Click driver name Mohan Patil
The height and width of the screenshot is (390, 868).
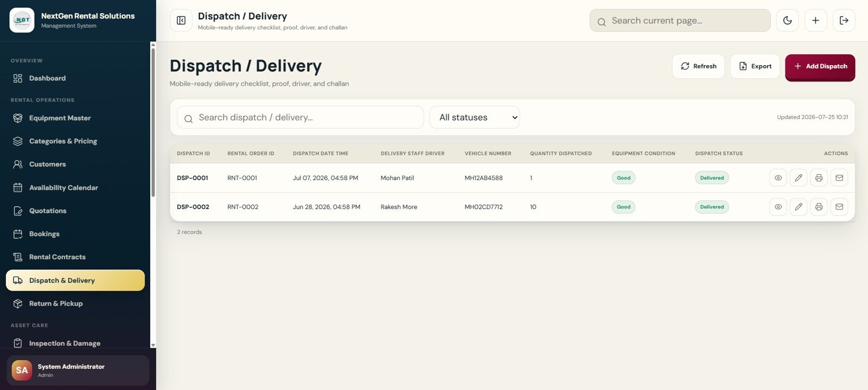point(397,178)
